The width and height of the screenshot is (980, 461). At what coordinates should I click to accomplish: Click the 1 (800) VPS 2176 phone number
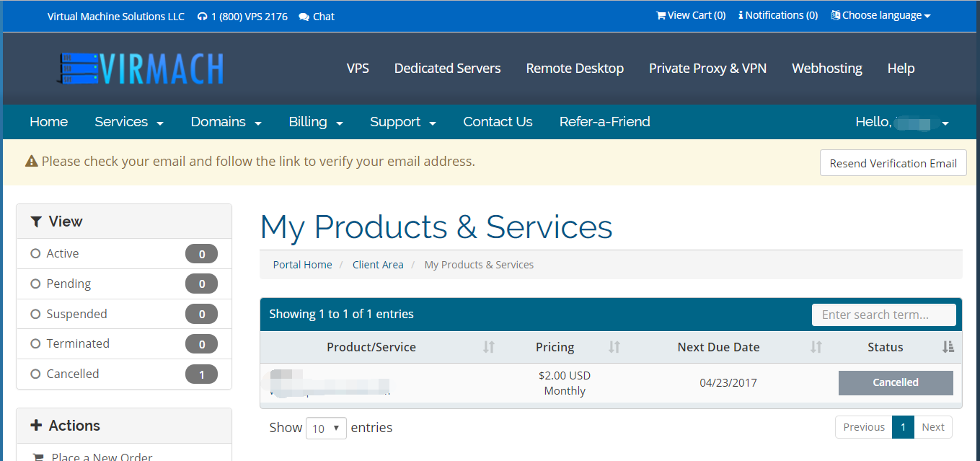point(250,17)
